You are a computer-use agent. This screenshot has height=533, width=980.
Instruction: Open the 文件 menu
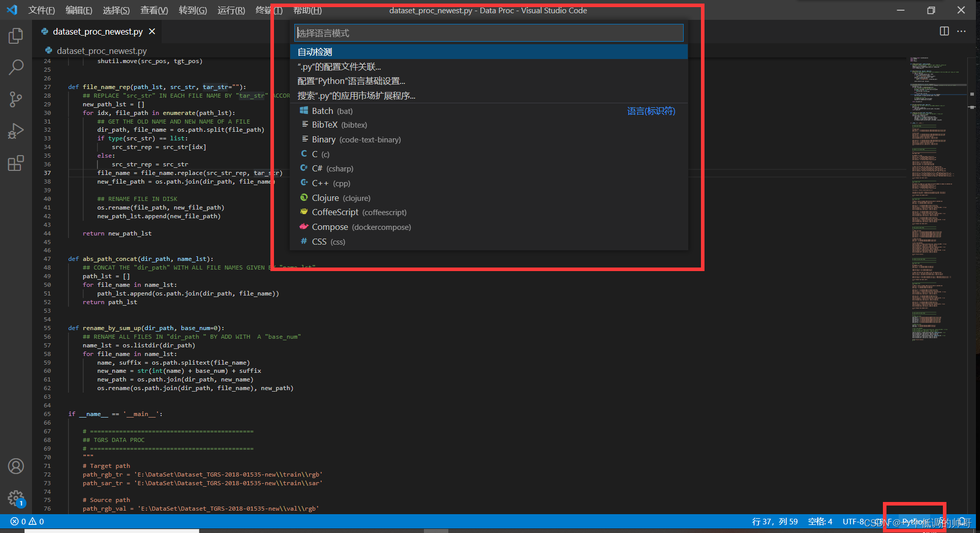click(41, 10)
